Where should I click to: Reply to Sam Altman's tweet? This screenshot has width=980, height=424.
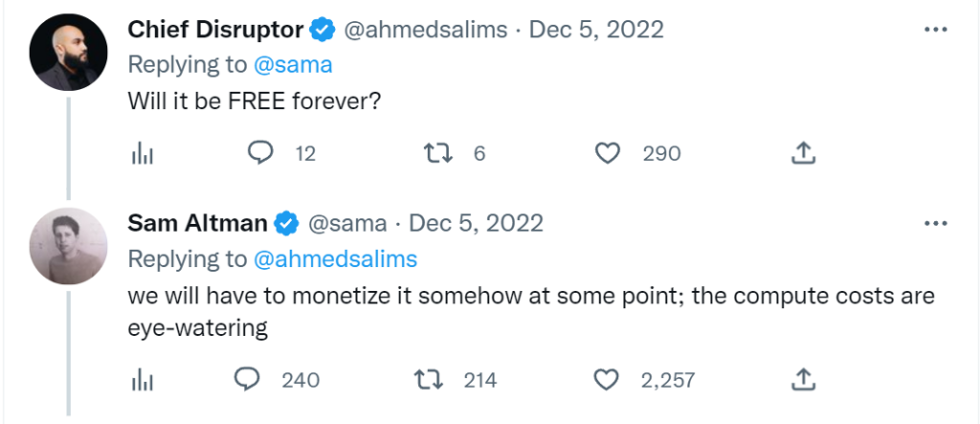[x=248, y=380]
